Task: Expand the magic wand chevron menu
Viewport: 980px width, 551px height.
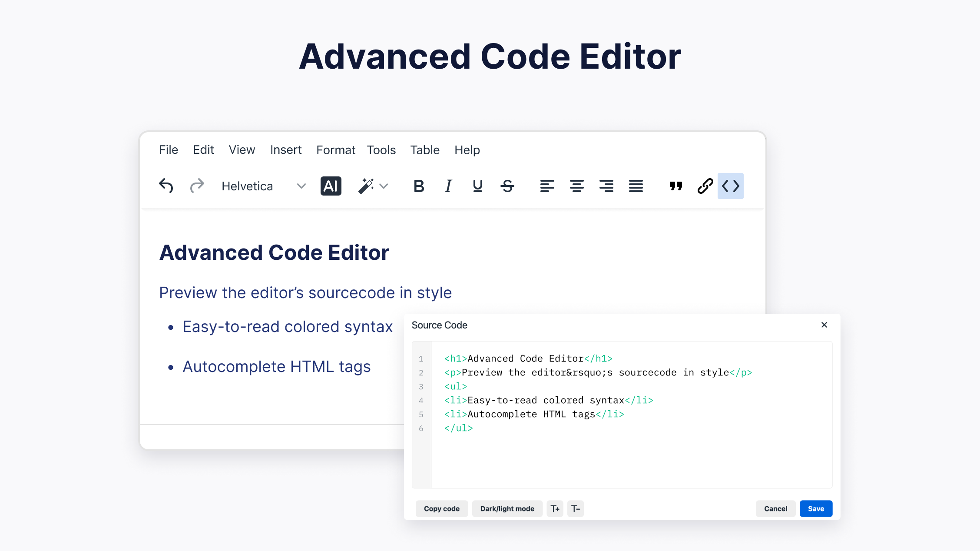Action: (384, 186)
